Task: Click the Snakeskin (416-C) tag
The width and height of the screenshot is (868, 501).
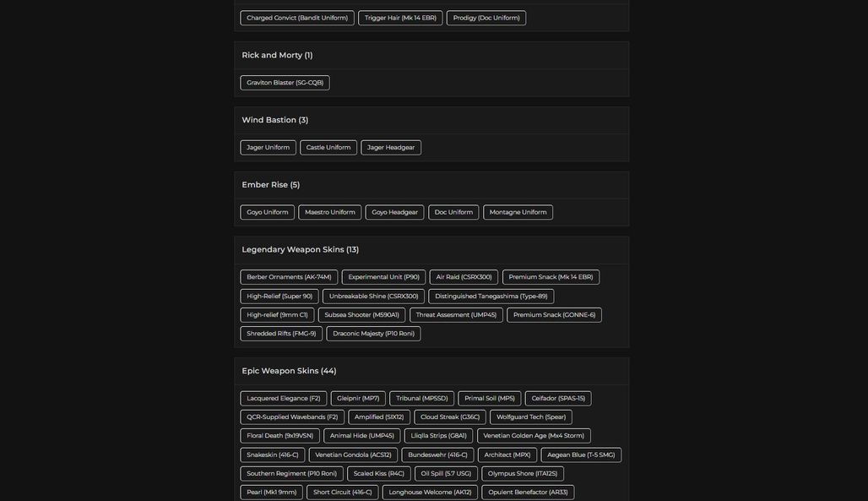Action: pos(273,455)
